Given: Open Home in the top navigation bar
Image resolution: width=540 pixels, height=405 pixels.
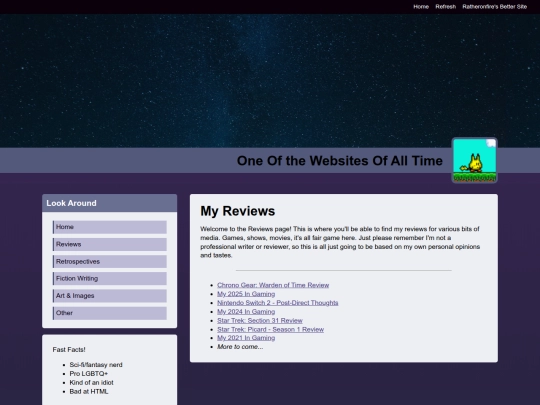Looking at the screenshot, I should pos(421,7).
